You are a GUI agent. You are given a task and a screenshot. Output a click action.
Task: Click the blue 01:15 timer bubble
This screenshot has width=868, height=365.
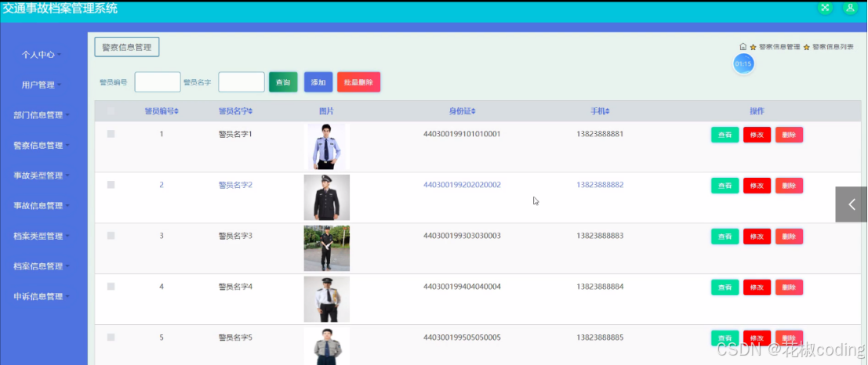743,63
